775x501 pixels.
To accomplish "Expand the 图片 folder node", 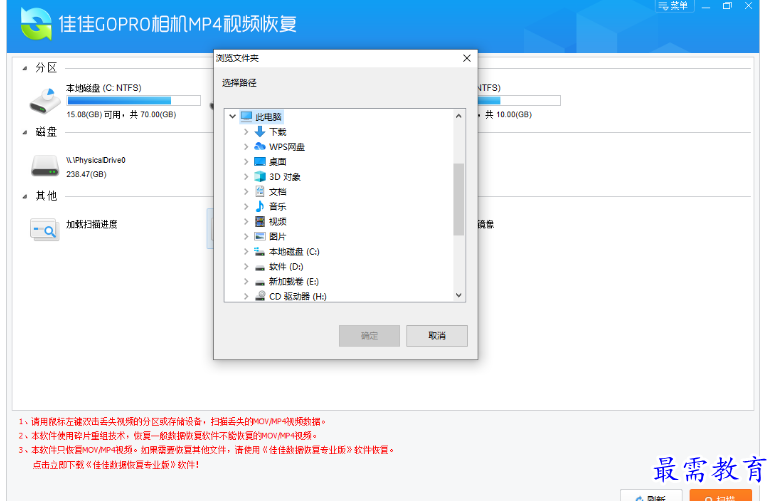I will click(x=246, y=236).
